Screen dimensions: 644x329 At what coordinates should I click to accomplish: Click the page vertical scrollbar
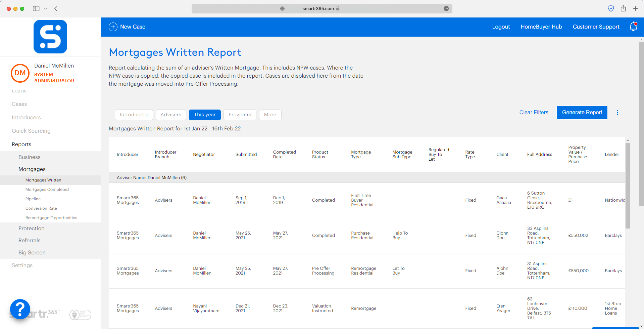[641, 124]
